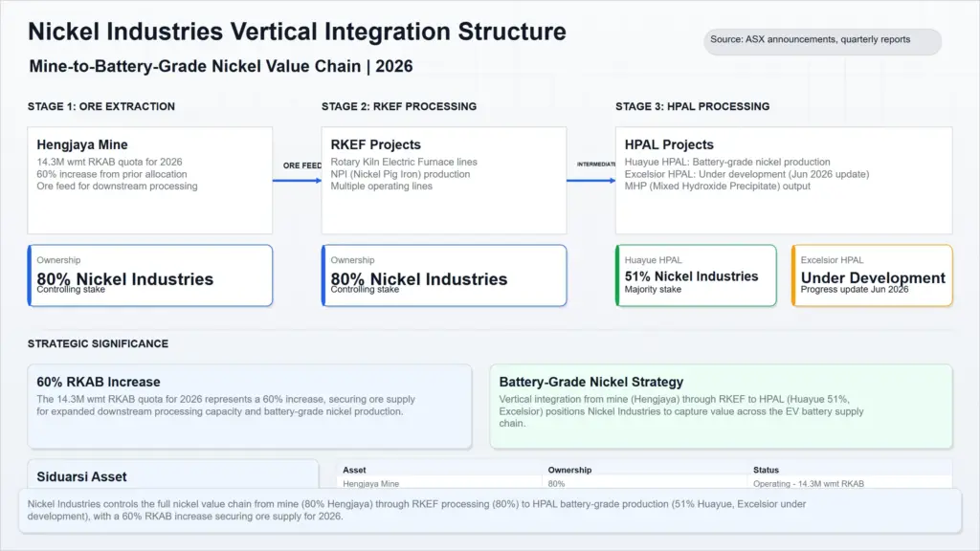Viewport: 980px width, 551px height.
Task: Click the 60% RKAB Increase card heading
Action: tap(99, 382)
